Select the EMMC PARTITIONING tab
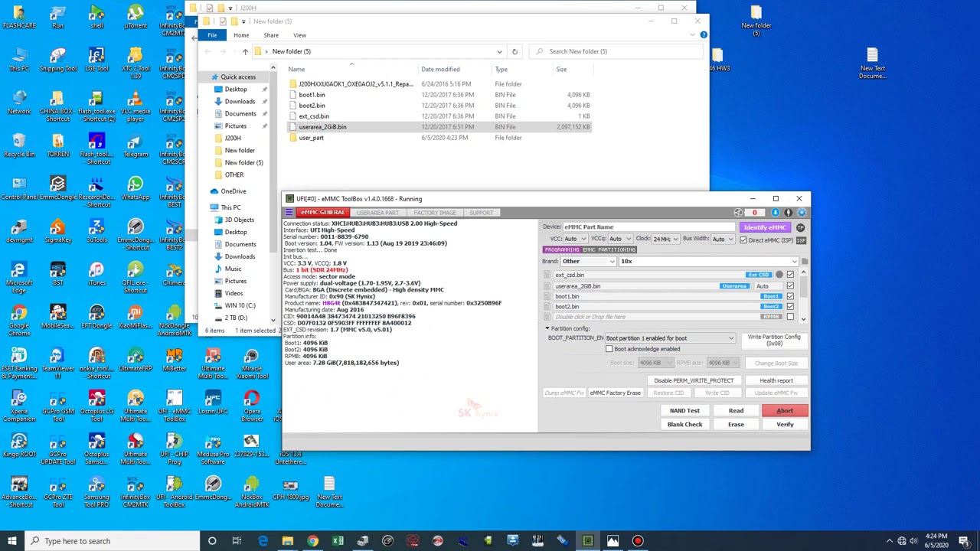980x551 pixels. [x=609, y=249]
